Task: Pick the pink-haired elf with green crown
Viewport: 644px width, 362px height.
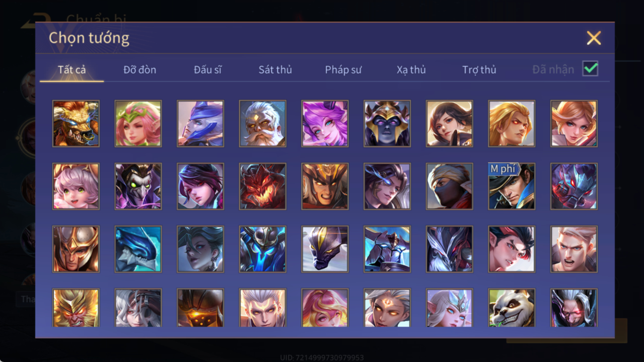Action: 138,123
